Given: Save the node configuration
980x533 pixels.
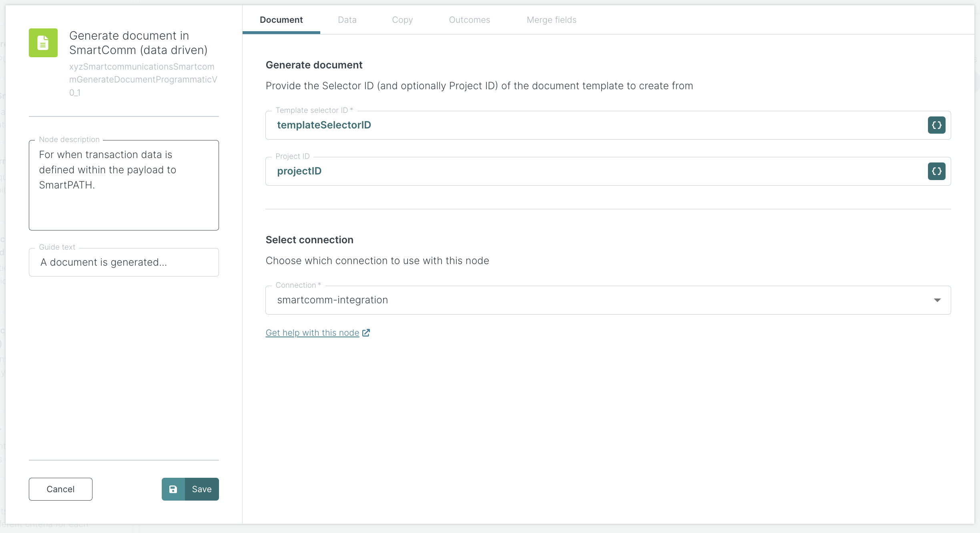Looking at the screenshot, I should (x=190, y=489).
